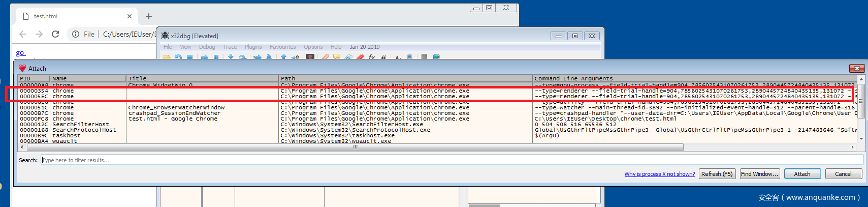Click Command Line Arguments column header
The width and height of the screenshot is (868, 207).
click(695, 78)
